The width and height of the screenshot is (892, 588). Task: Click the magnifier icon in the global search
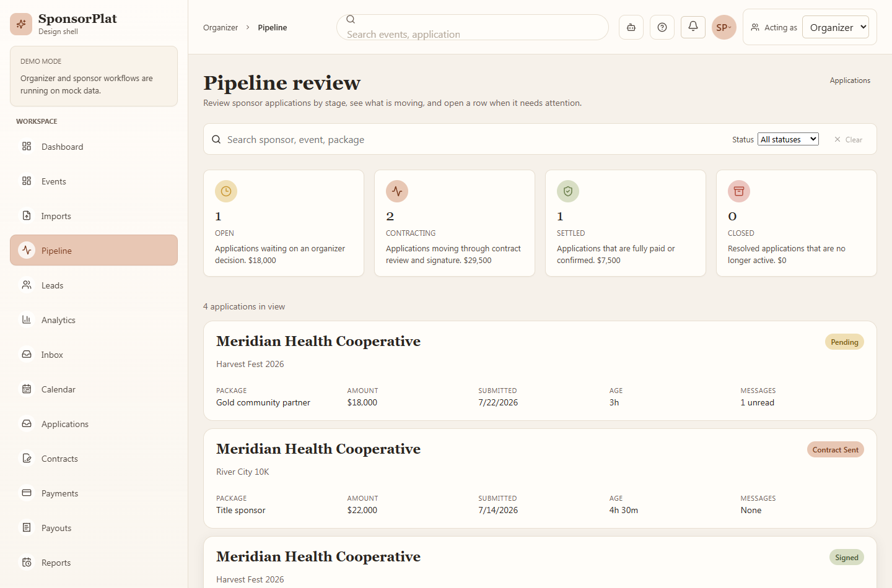(351, 19)
